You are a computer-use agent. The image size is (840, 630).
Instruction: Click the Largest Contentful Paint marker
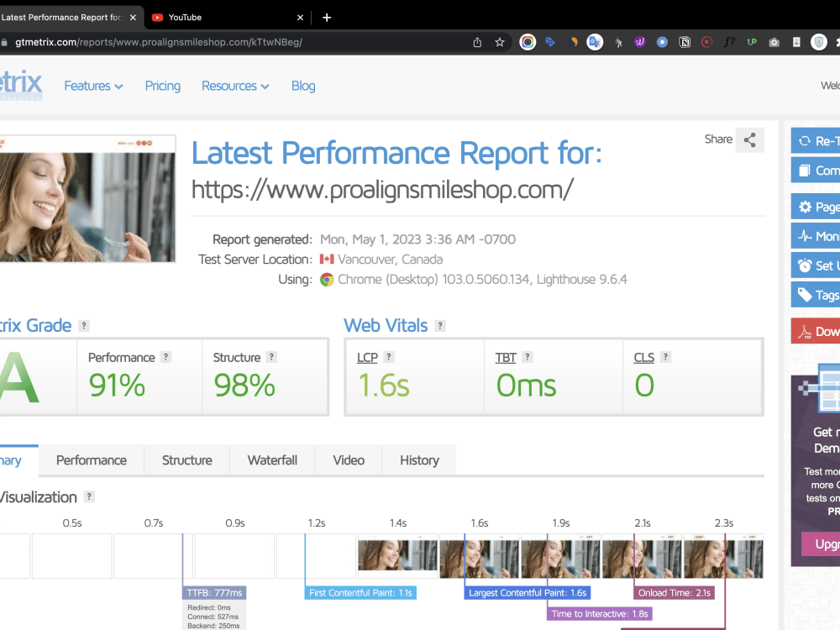[x=528, y=593]
